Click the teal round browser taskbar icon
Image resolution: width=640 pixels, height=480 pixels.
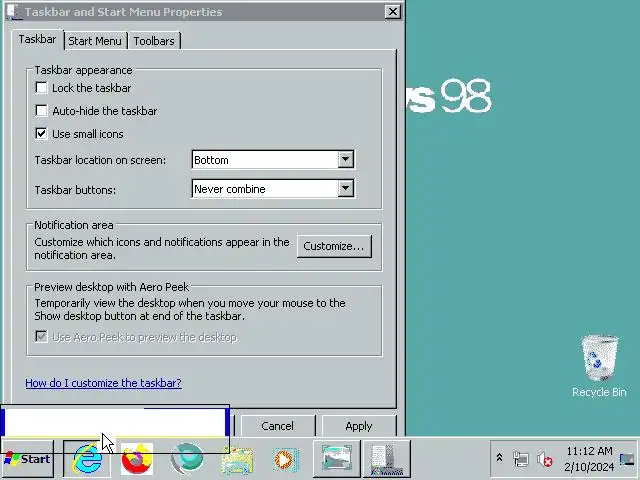tap(187, 459)
